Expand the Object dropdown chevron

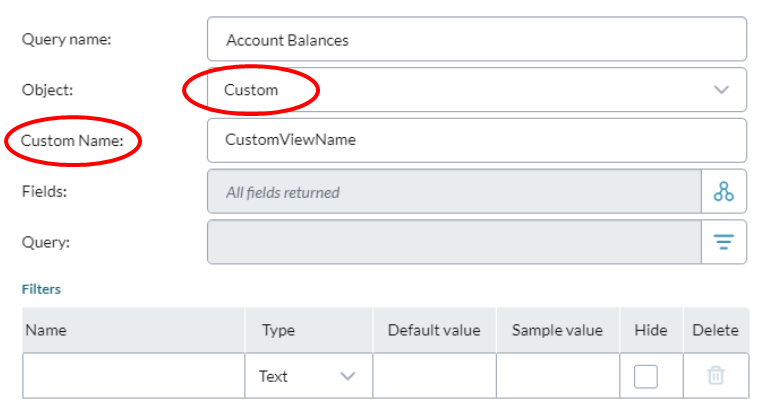coord(721,90)
